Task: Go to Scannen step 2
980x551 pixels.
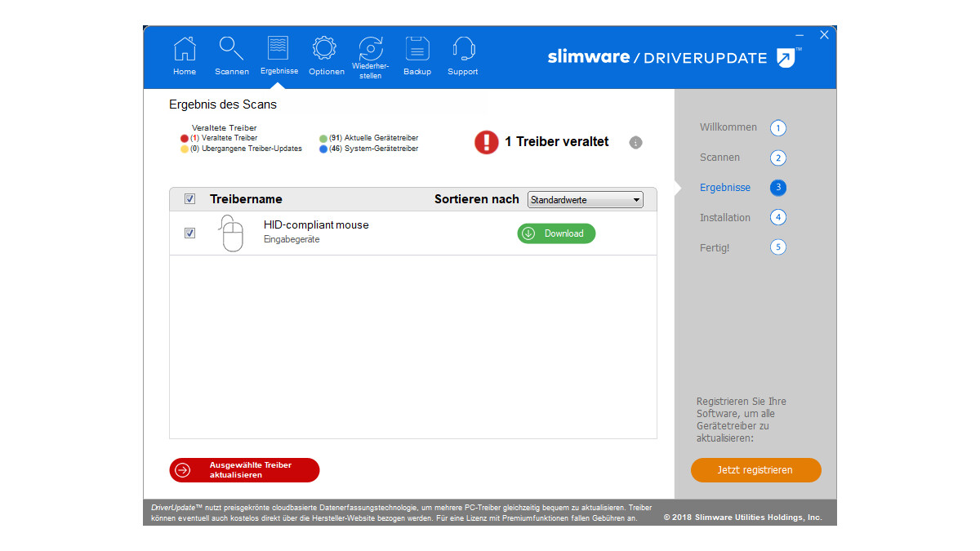Action: coord(742,158)
